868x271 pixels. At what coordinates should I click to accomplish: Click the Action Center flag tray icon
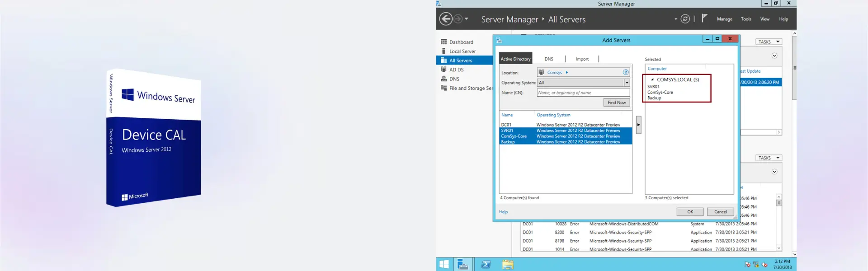click(747, 265)
